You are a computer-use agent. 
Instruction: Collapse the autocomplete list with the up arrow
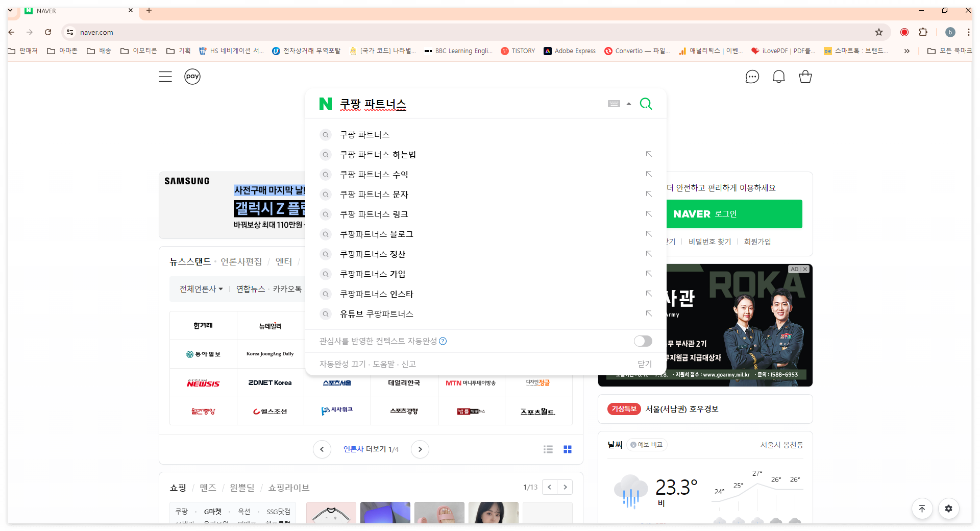[629, 104]
